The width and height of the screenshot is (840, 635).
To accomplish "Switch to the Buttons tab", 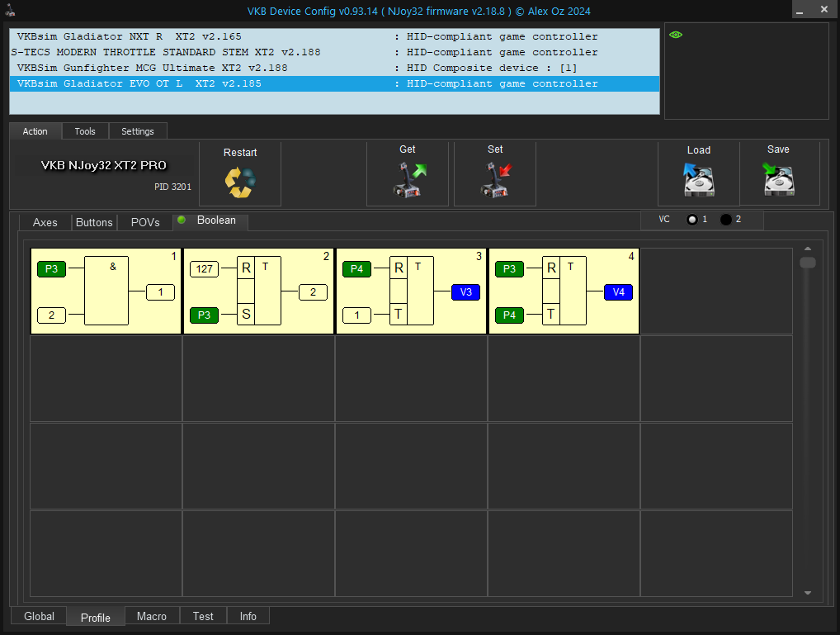I will tap(94, 223).
